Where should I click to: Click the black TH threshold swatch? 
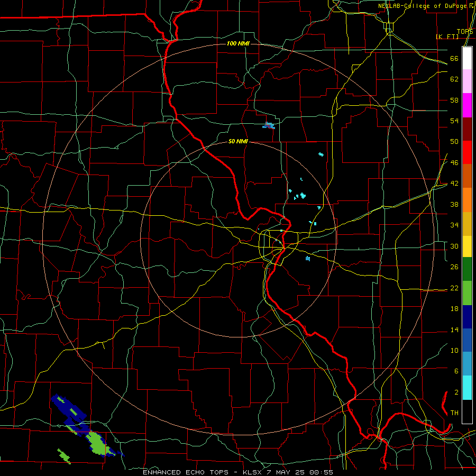click(467, 411)
